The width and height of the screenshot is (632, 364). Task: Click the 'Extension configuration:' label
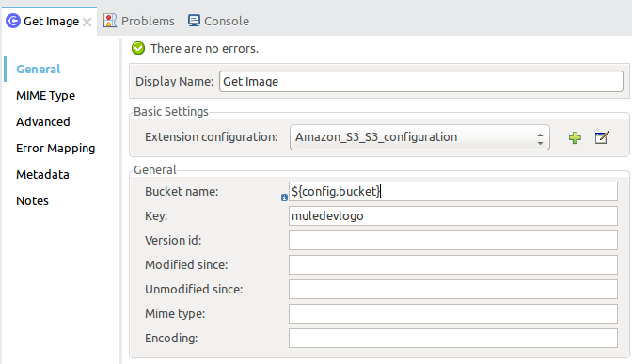click(212, 137)
